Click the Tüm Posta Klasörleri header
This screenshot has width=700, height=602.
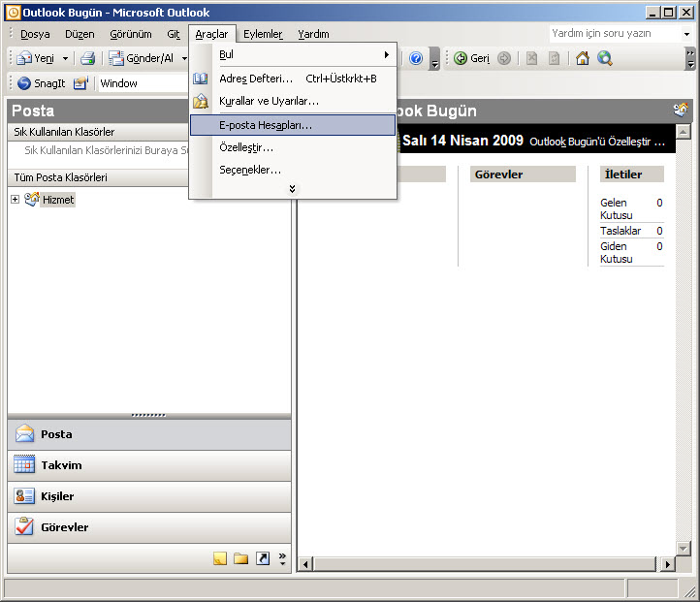tap(98, 177)
